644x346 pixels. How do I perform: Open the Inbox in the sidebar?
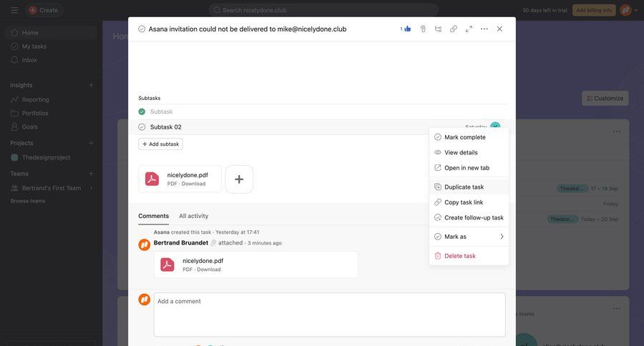51,60
